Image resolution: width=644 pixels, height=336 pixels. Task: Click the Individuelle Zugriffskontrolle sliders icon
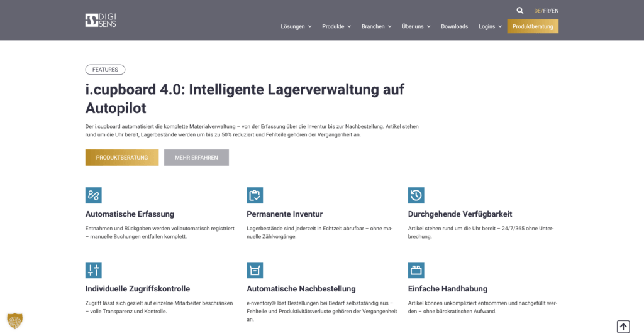tap(93, 270)
